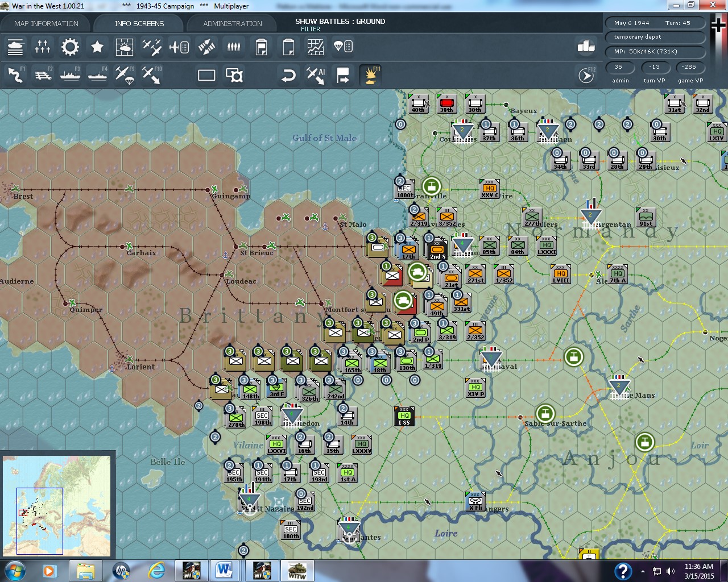Image resolution: width=728 pixels, height=582 pixels.
Task: Open the air directive plane-and-list icon
Action: tap(179, 47)
